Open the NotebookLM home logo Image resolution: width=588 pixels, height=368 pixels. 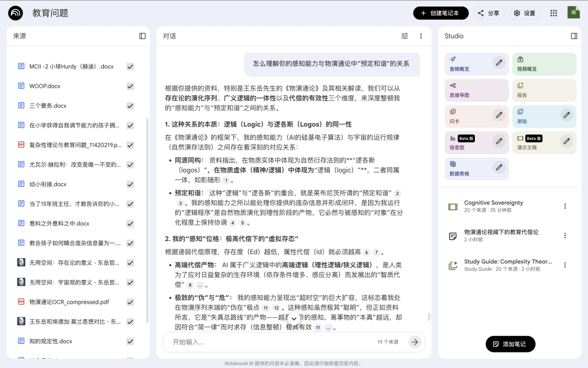pos(16,13)
